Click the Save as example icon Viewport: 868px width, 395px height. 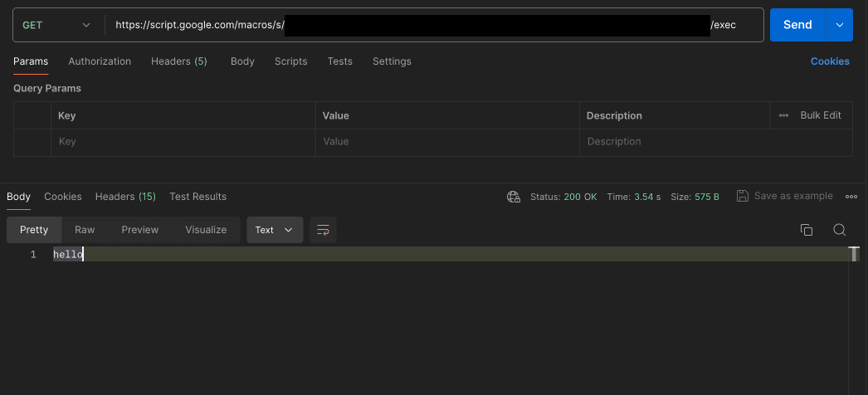tap(743, 196)
